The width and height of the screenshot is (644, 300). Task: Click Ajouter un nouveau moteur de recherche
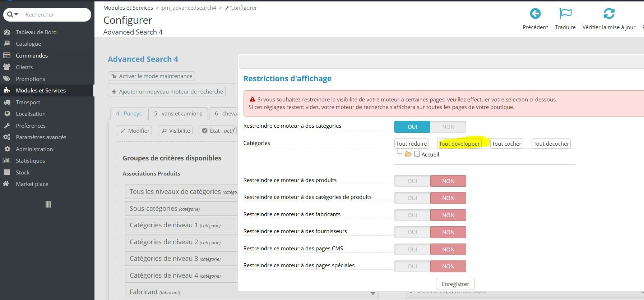coord(167,92)
